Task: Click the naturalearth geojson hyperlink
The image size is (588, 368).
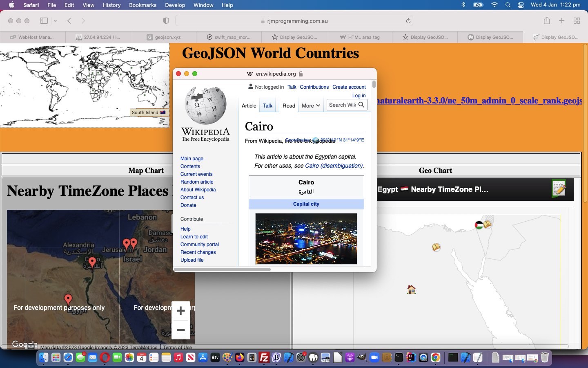Action: (479, 101)
